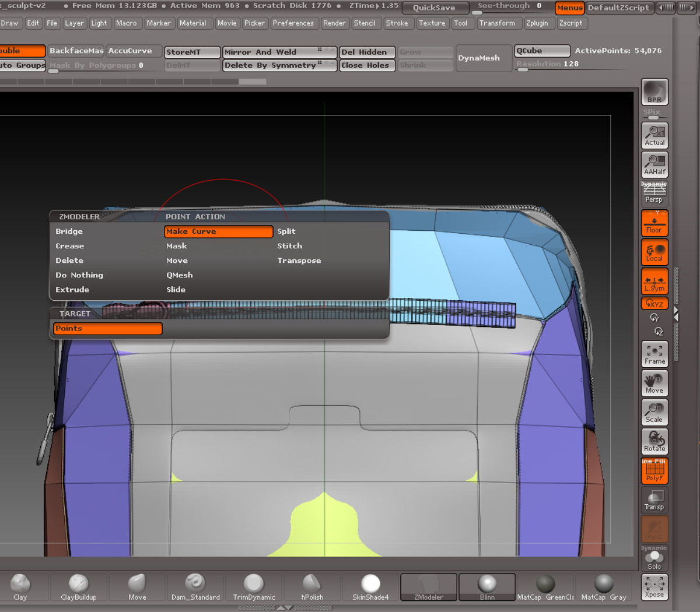
Task: Toggle Ghost transparency mode
Action: tap(654, 529)
